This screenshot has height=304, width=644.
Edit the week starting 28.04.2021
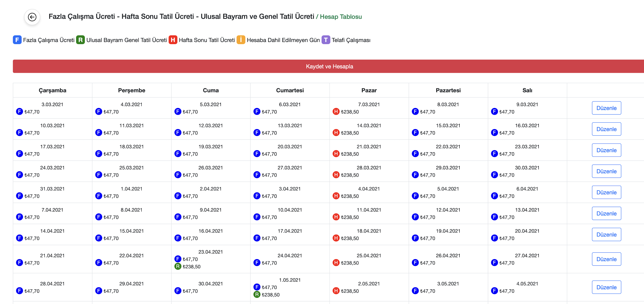point(606,287)
